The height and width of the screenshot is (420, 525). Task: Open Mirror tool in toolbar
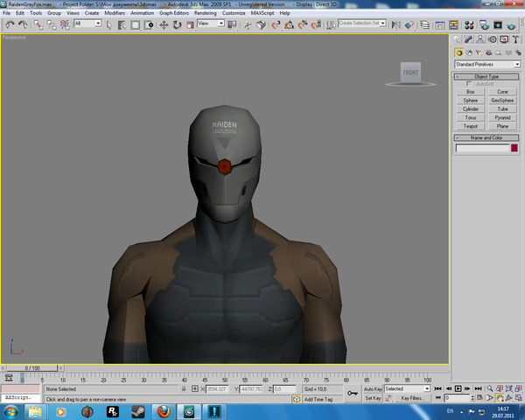[x=395, y=25]
